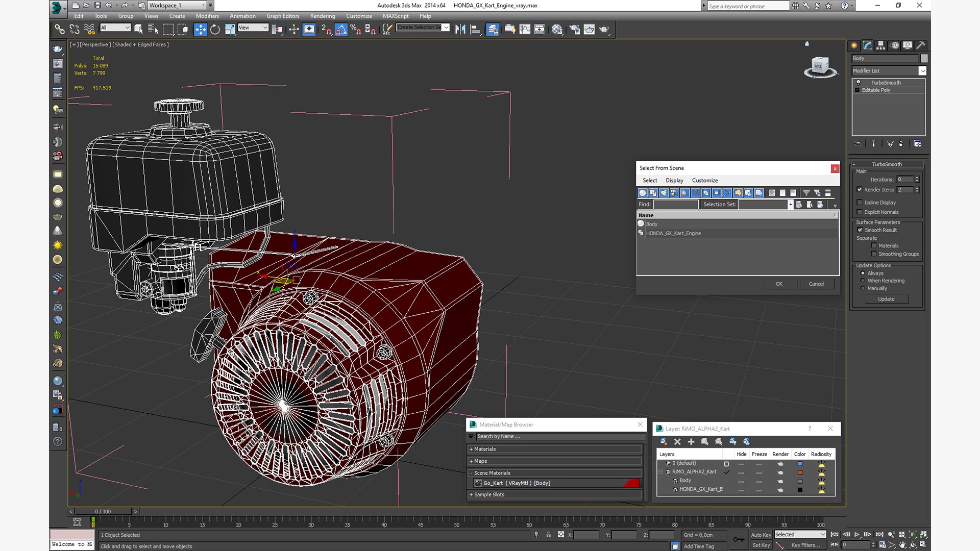This screenshot has height=551, width=980.
Task: Toggle selection lock icon in status bar
Action: pos(548,535)
